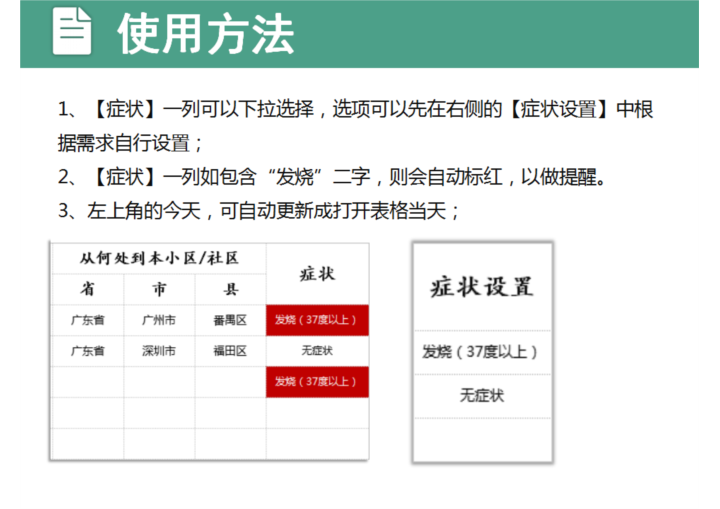This screenshot has width=720, height=509.
Task: Open the red 发烧 symptom cell in the 番禺区 row
Action: tap(317, 321)
